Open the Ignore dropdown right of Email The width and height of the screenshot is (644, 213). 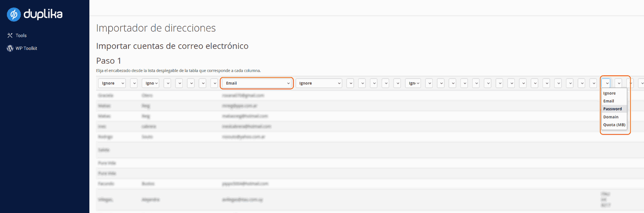[319, 83]
